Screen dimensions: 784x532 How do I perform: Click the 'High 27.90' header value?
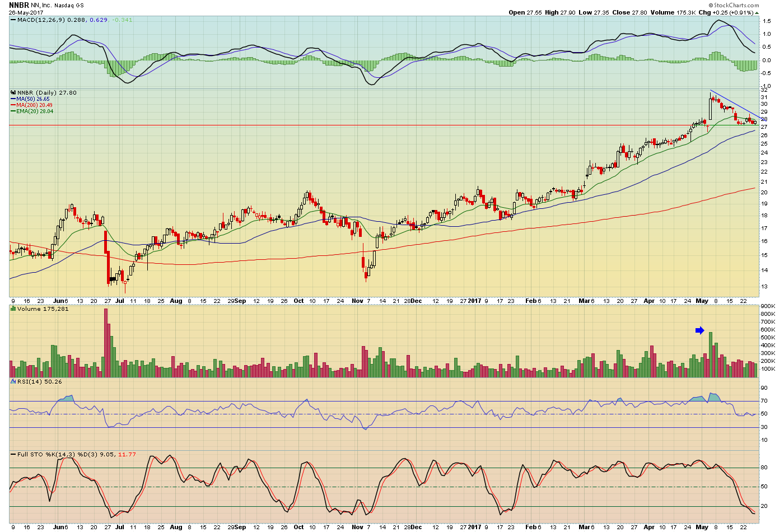[x=560, y=12]
